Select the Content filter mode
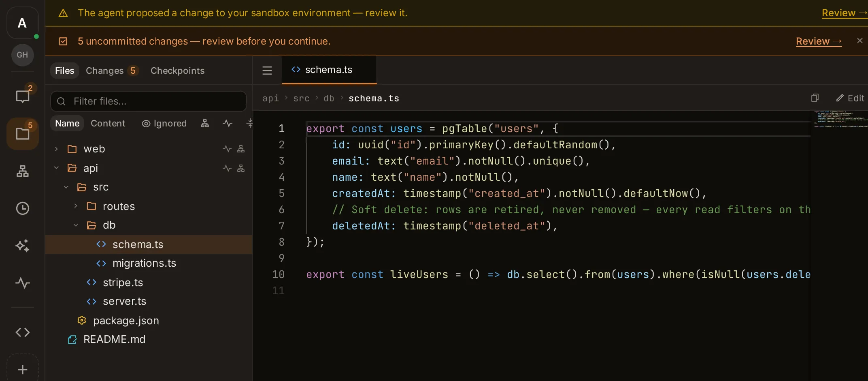The image size is (868, 381). point(108,123)
